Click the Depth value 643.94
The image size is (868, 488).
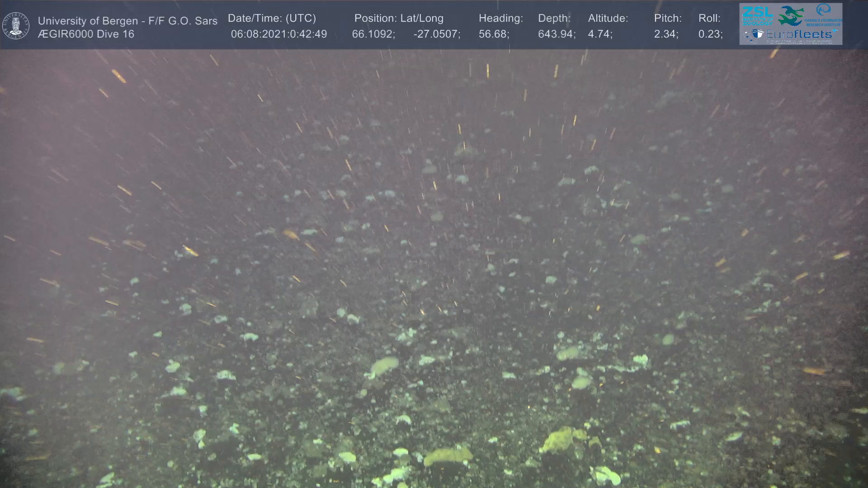(x=557, y=34)
